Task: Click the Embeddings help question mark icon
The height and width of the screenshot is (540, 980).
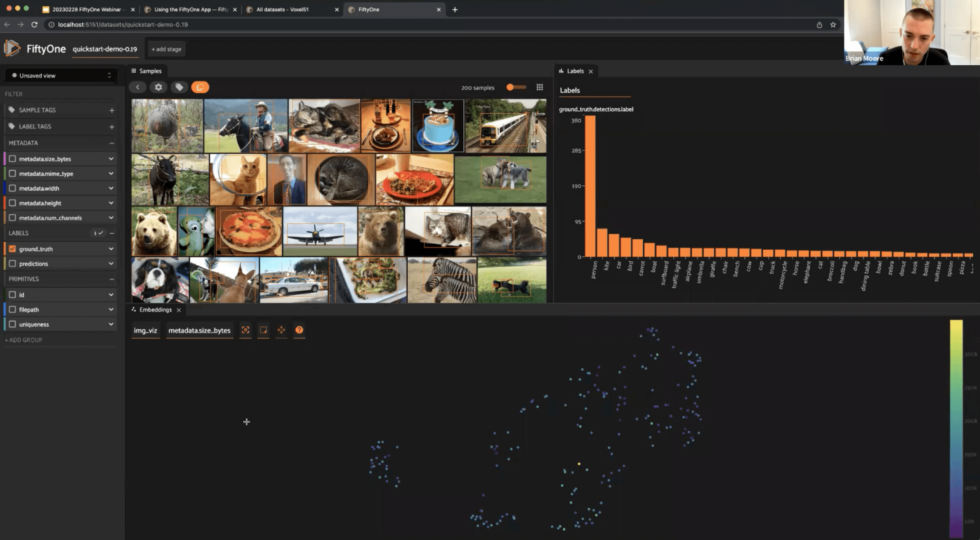Action: pyautogui.click(x=299, y=330)
